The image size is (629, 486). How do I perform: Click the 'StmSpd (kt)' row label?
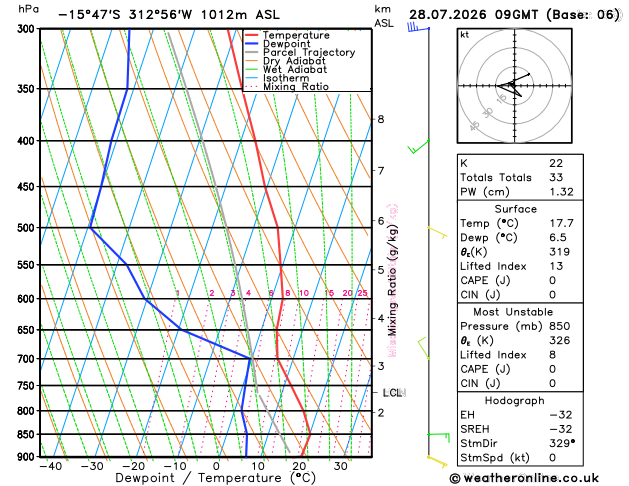click(495, 458)
